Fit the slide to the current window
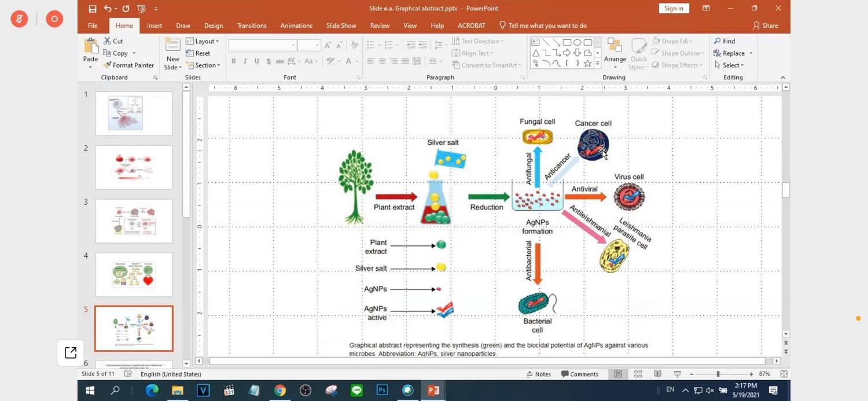 click(x=784, y=374)
